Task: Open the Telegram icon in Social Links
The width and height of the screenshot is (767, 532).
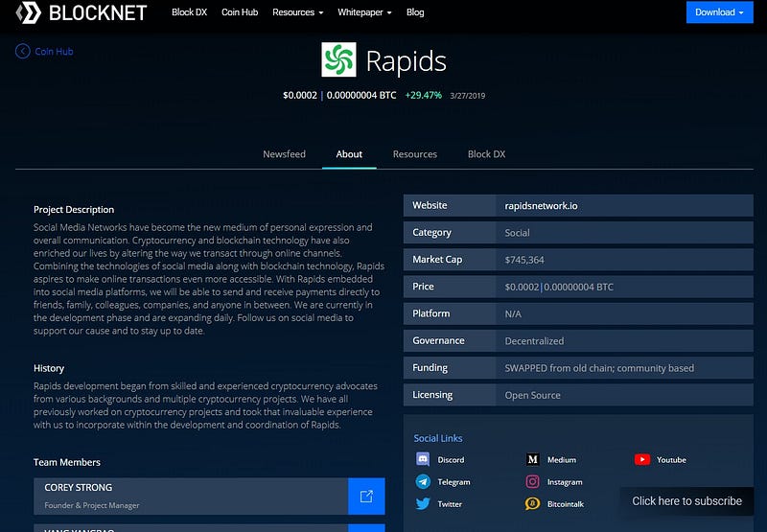Action: [423, 481]
